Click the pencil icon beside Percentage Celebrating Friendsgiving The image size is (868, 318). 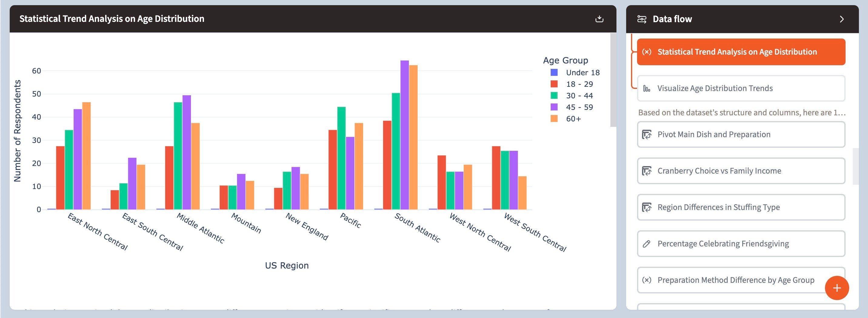[x=646, y=244]
